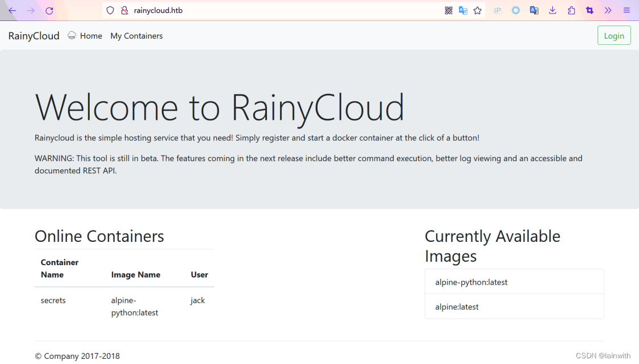
Task: Select the alpine-python:latest image list item
Action: tap(514, 282)
